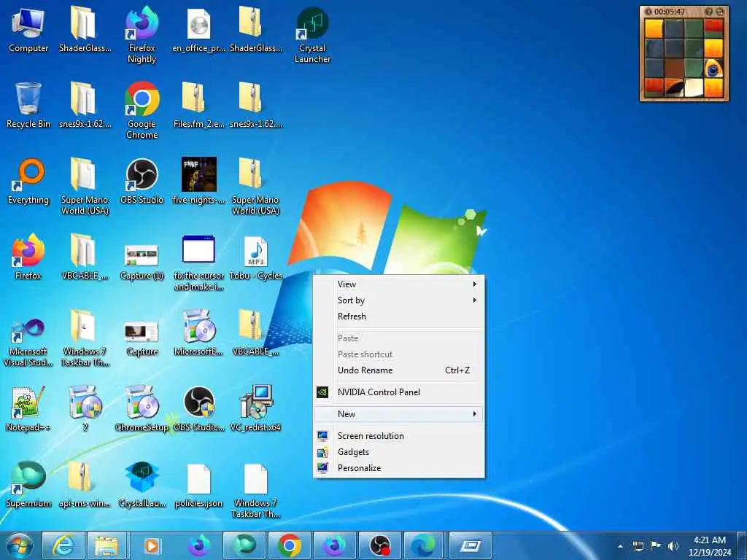This screenshot has height=560, width=747.
Task: Open Gadgets from the context menu
Action: 399,452
